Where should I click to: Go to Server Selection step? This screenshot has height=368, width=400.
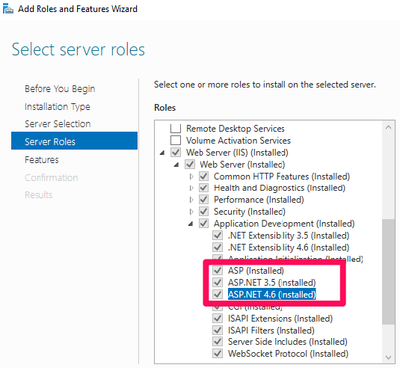click(58, 124)
